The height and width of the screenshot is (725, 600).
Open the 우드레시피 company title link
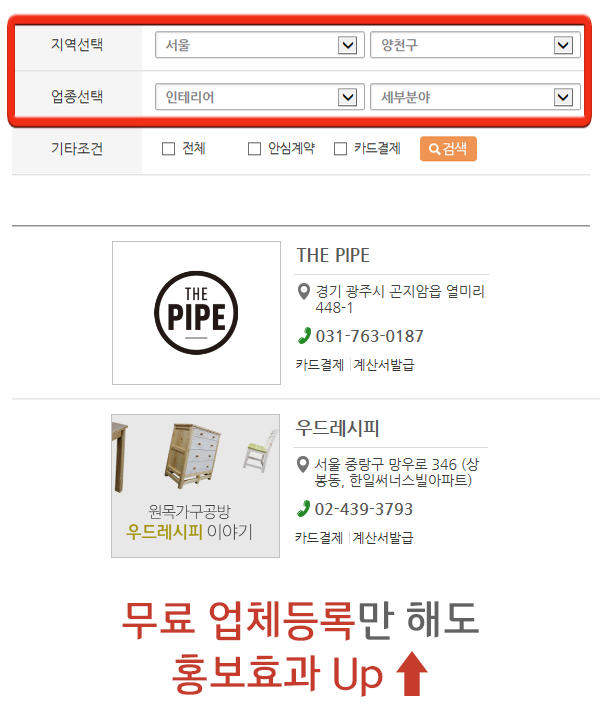tap(337, 428)
